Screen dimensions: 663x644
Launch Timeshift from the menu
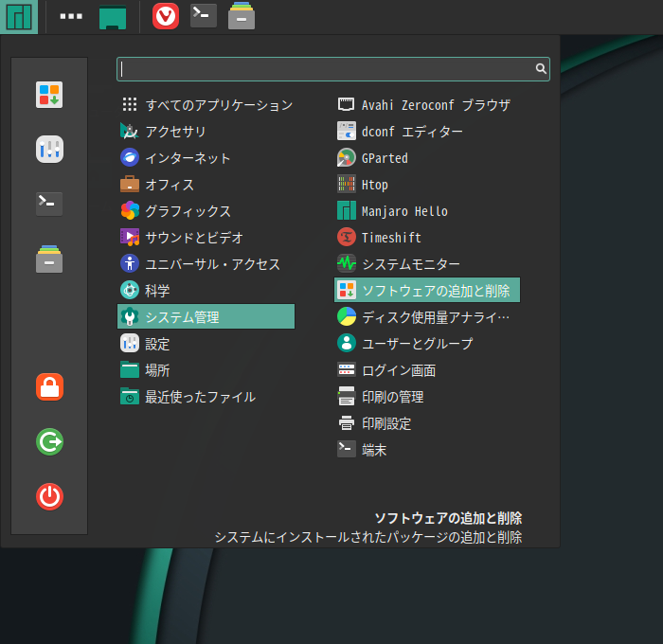pyautogui.click(x=390, y=238)
